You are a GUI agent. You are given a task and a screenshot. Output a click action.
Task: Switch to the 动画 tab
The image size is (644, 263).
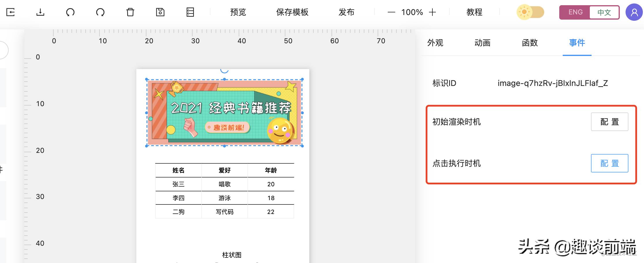coord(482,43)
